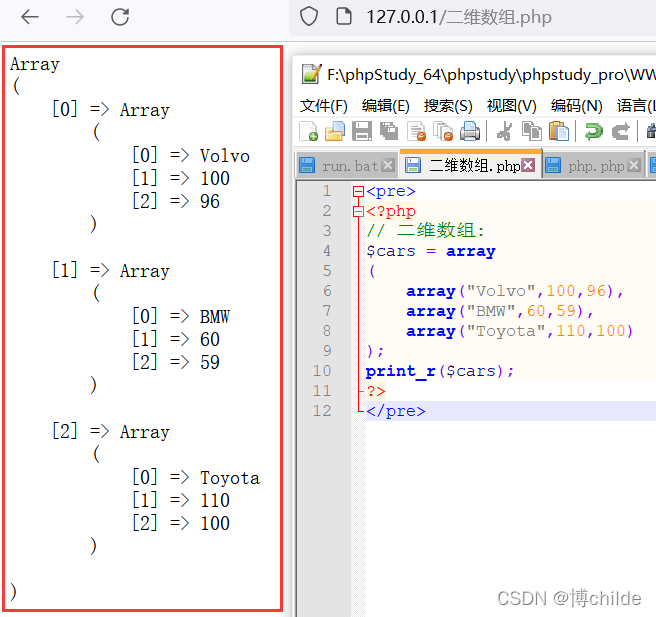
Task: Open the shield tracking protection icon
Action: [309, 17]
